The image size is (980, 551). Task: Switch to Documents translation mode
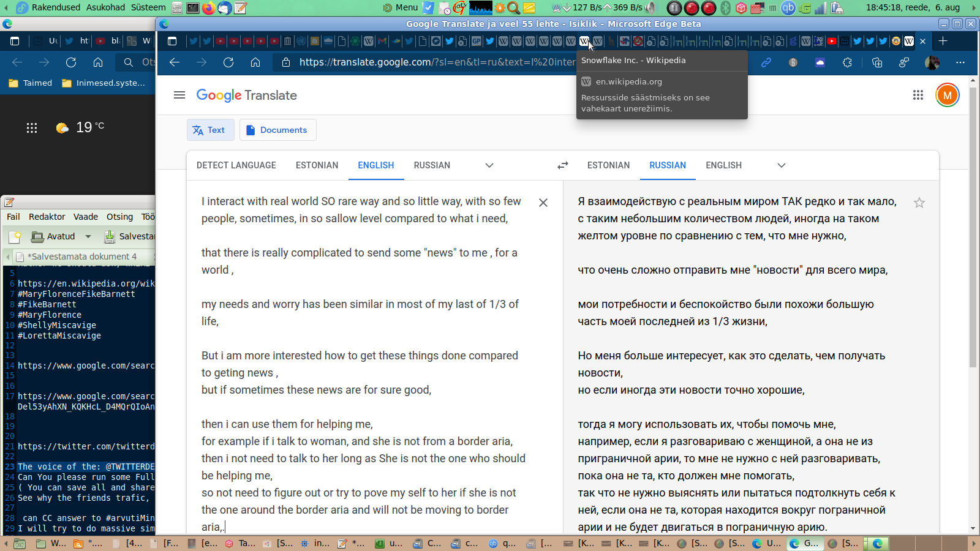coord(277,130)
